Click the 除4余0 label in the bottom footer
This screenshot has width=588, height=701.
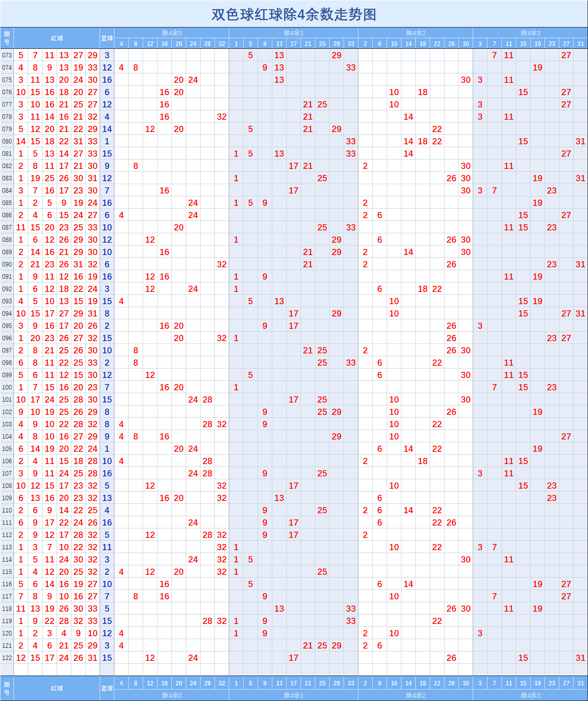[172, 695]
